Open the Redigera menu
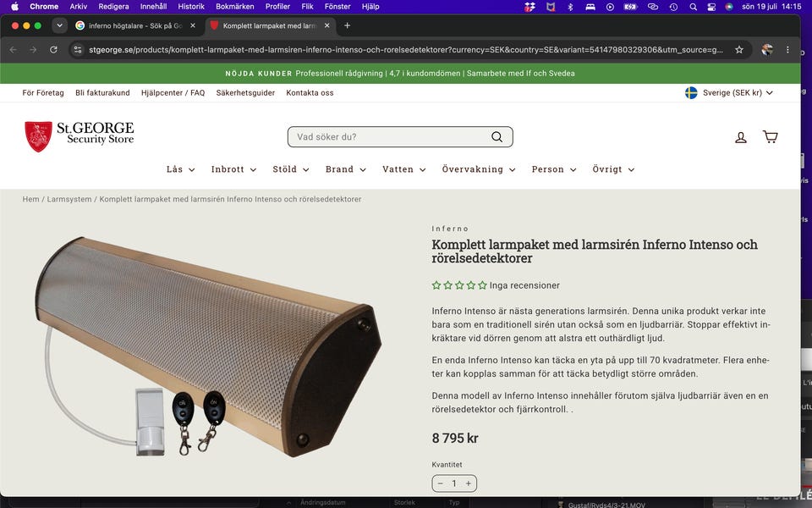This screenshot has width=812, height=508. coord(113,7)
